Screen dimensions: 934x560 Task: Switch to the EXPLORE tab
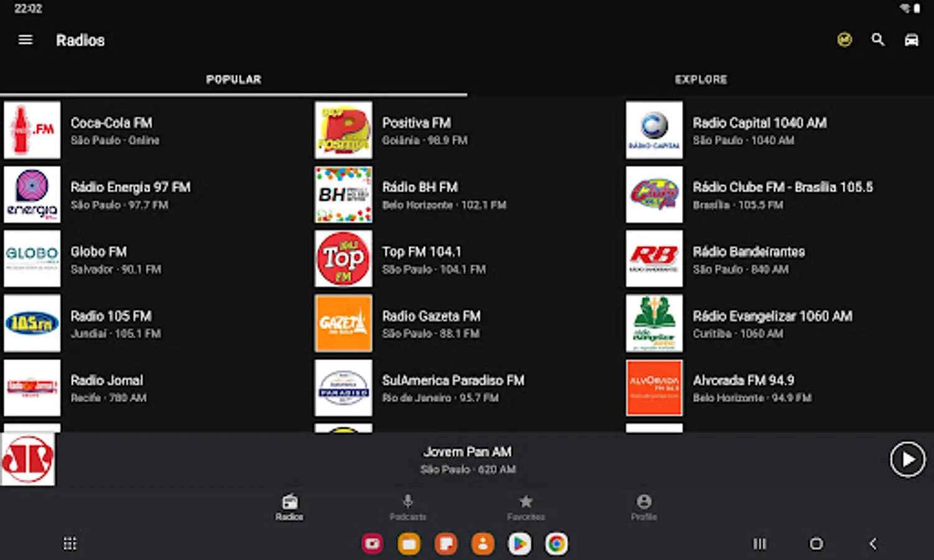(x=701, y=80)
